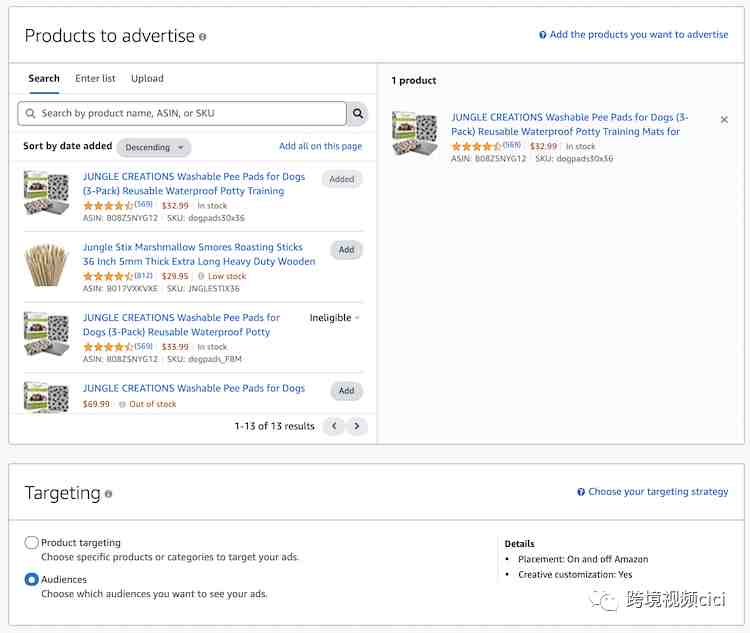This screenshot has height=633, width=750.
Task: Click the search magnifier button
Action: tap(357, 113)
